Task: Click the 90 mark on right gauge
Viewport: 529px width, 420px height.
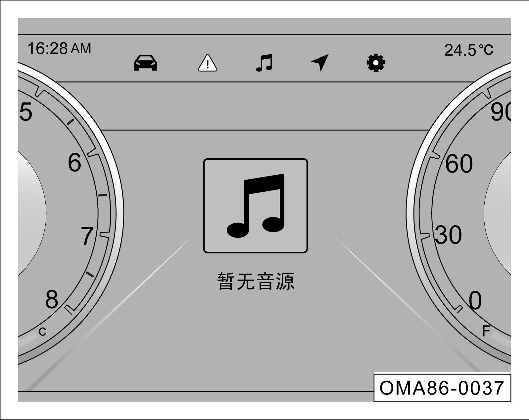Action: click(x=501, y=112)
